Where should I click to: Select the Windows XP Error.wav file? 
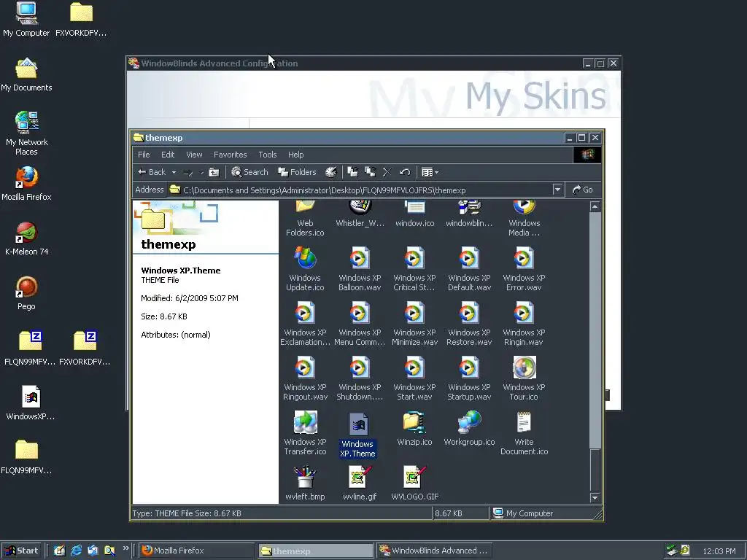[524, 268]
